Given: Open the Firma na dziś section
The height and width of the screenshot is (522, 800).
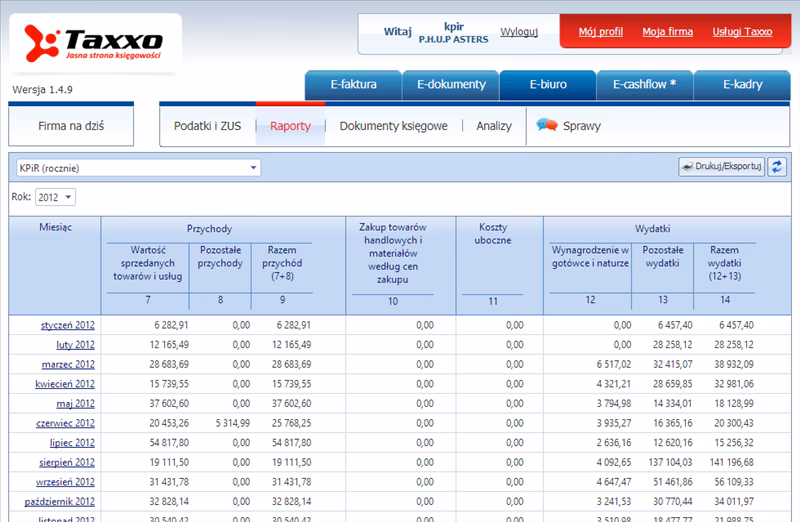Looking at the screenshot, I should point(71,127).
